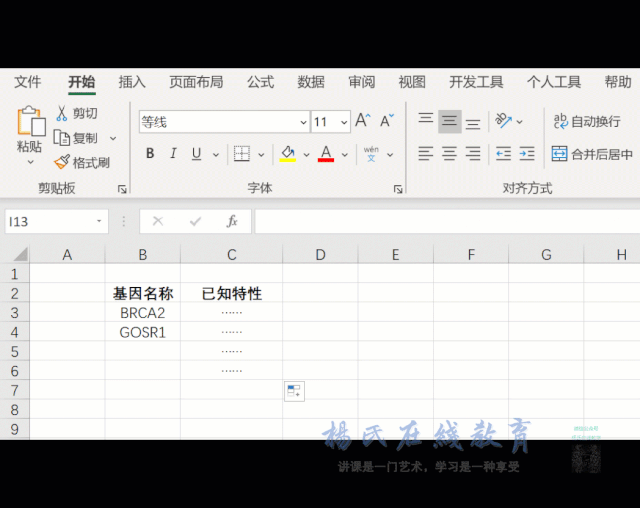Click the formula bar input field

click(x=447, y=221)
